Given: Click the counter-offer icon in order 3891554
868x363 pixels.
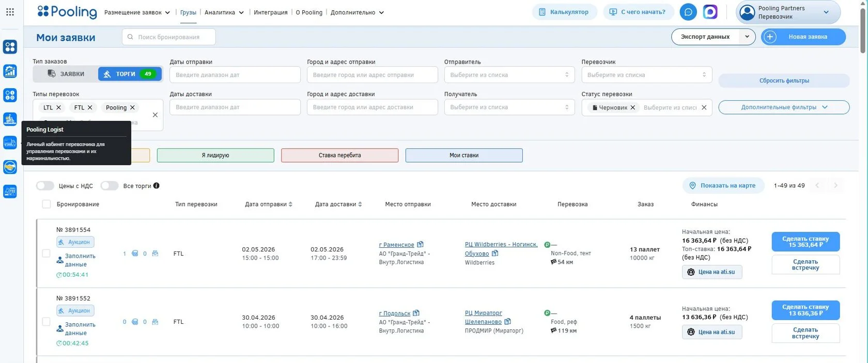Looking at the screenshot, I should click(x=155, y=254).
